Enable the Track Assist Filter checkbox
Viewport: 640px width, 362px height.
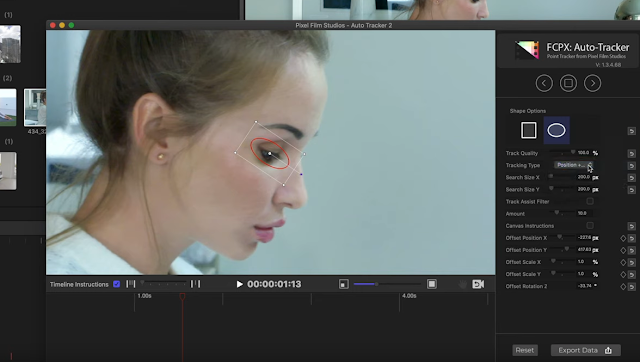pos(590,201)
